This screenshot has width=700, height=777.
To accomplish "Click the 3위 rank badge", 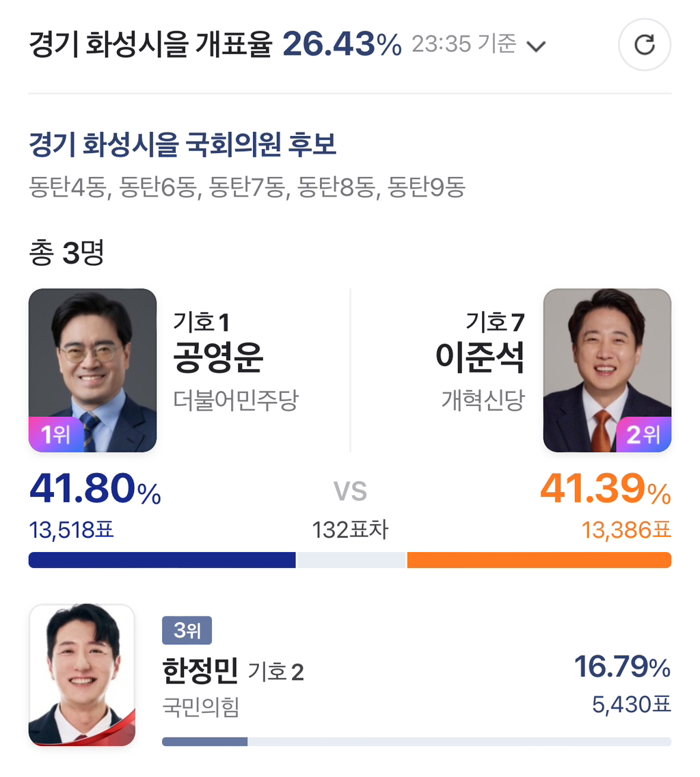I will pos(187,630).
